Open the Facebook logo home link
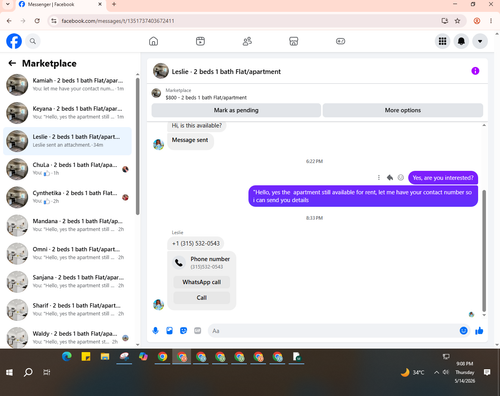This screenshot has height=396, width=500. 14,41
